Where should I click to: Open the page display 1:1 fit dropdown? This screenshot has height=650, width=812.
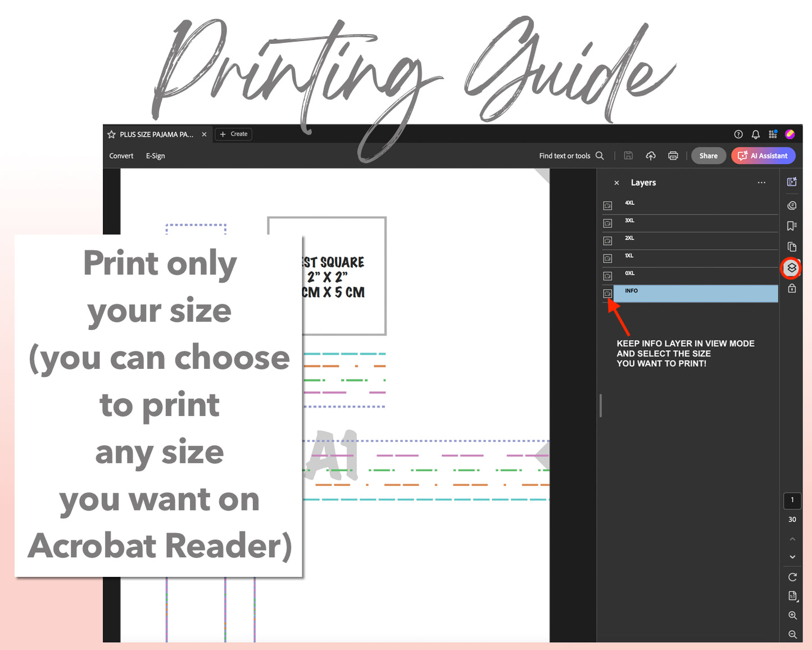coord(792,596)
